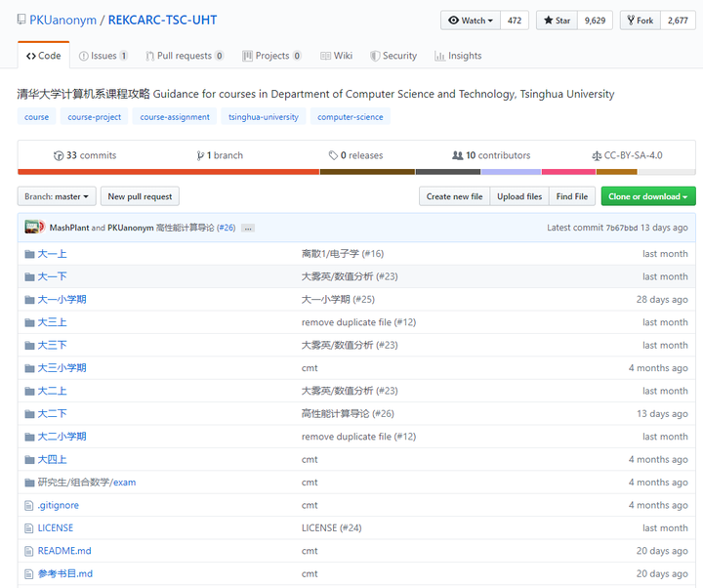Select the computer-science topic tag
The height and width of the screenshot is (588, 703).
click(351, 116)
